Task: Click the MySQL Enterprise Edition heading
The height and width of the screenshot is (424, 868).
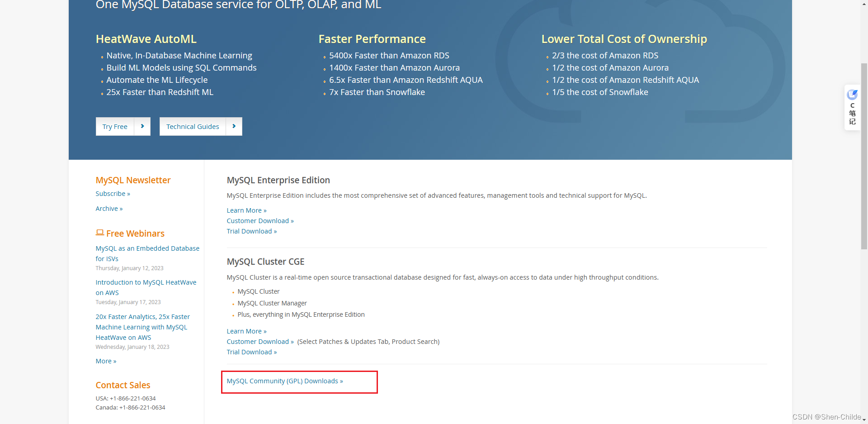Action: tap(278, 180)
